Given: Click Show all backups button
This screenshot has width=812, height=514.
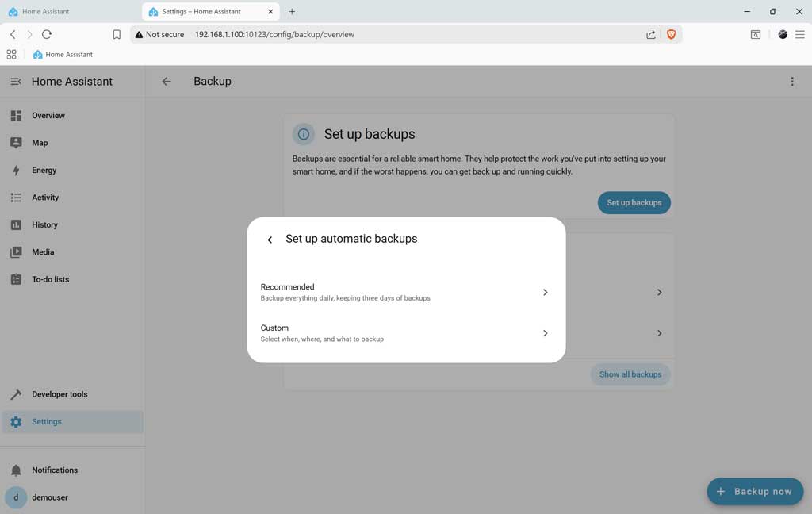Looking at the screenshot, I should click(x=630, y=374).
